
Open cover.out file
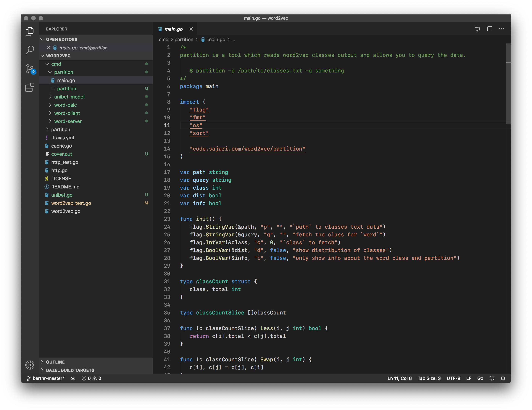[x=96, y=154]
